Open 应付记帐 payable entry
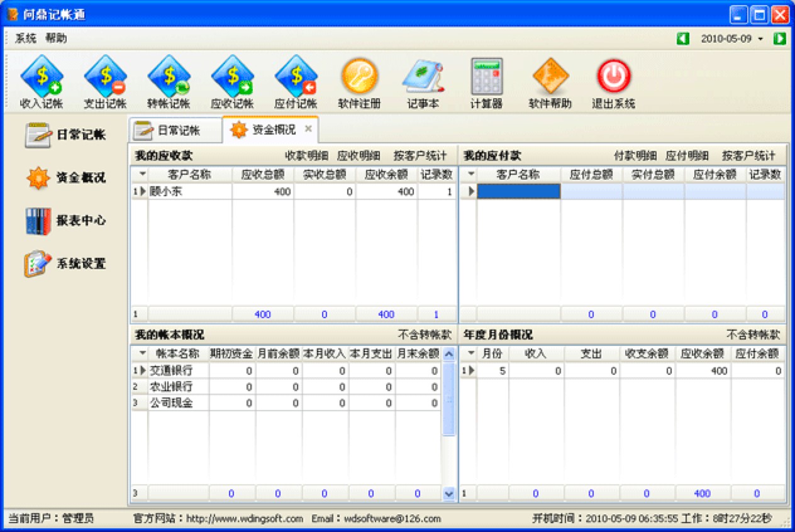The width and height of the screenshot is (795, 532). coord(296,82)
